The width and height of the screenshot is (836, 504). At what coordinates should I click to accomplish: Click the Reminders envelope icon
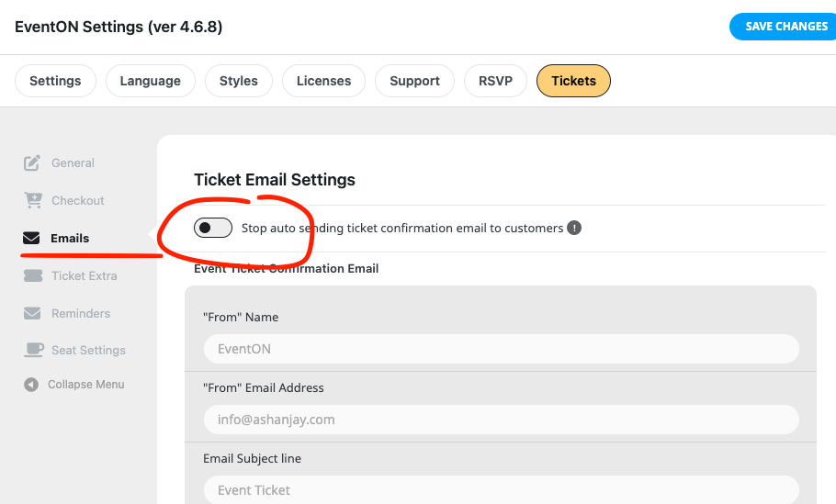pyautogui.click(x=32, y=313)
